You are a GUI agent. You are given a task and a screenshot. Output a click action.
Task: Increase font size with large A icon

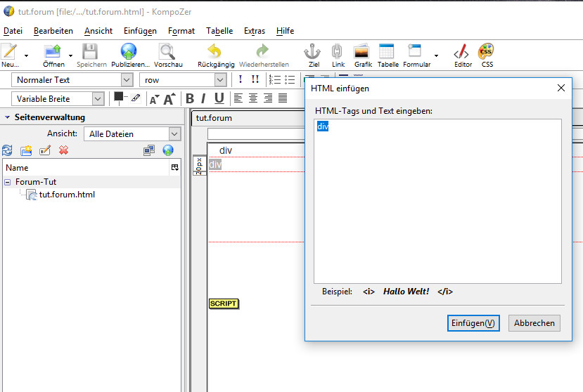click(x=169, y=99)
